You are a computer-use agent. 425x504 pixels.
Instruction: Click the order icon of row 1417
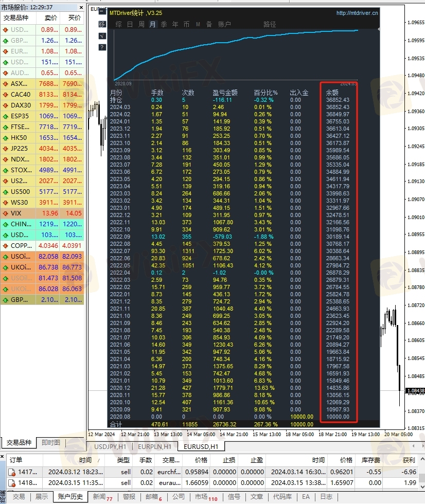11,472
